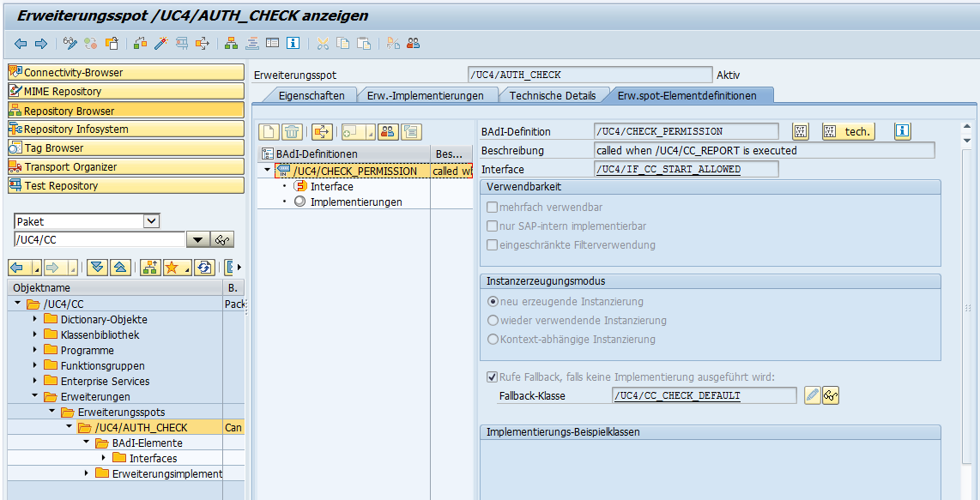Click the information icon next to tech. button
Viewport: 980px width, 500px height.
[x=900, y=130]
